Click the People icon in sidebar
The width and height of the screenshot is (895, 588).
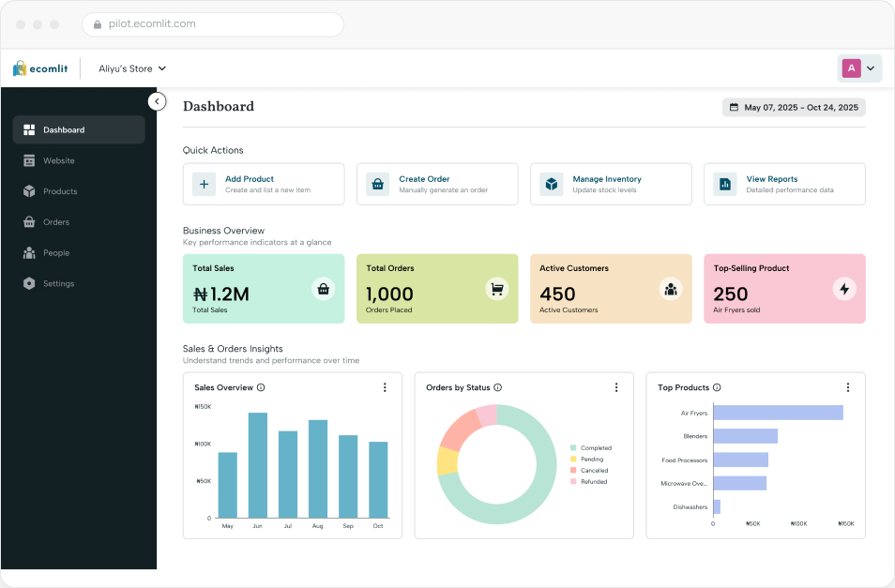pos(29,252)
